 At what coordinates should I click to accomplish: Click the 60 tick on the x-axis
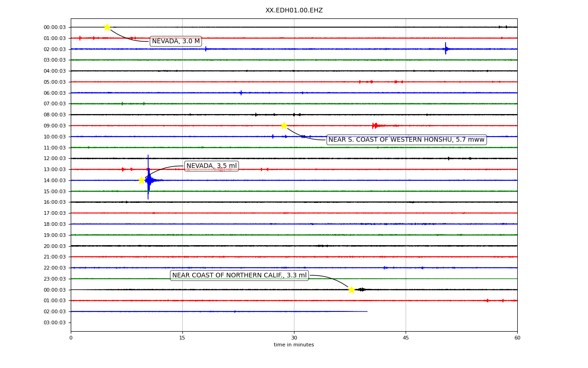(517, 338)
